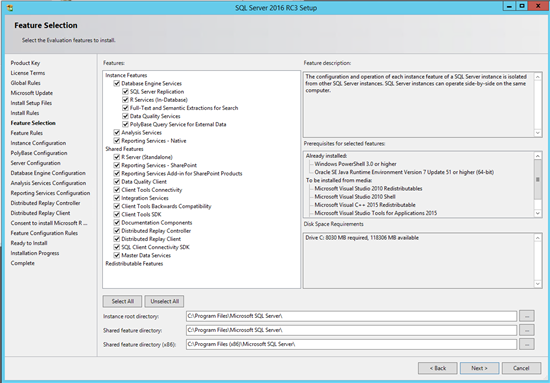The height and width of the screenshot is (383, 550).
Task: Click the SQL Server Setup title bar icon
Action: pyautogui.click(x=10, y=8)
